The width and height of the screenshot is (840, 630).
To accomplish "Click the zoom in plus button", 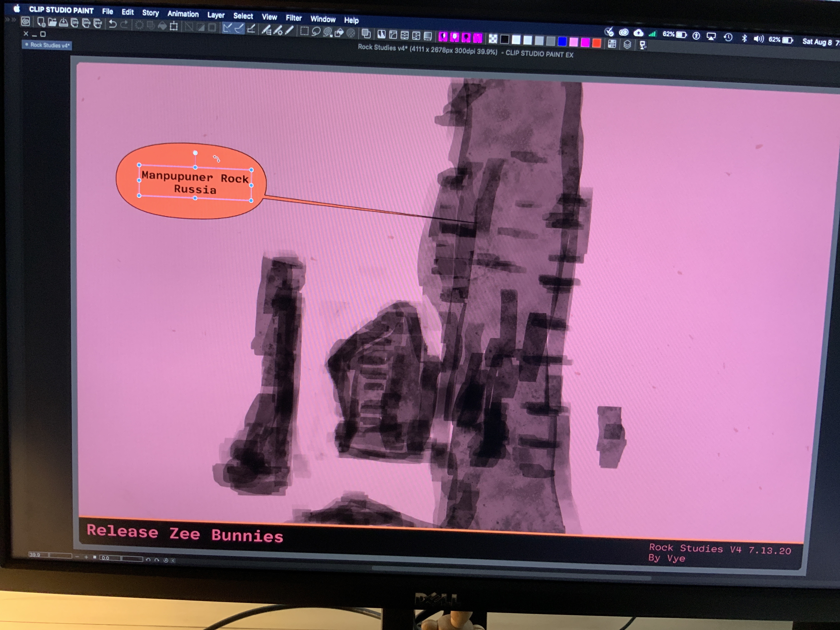I will (86, 557).
